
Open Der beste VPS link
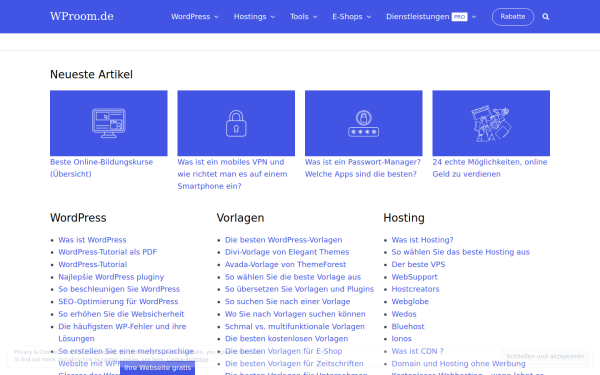(x=418, y=264)
